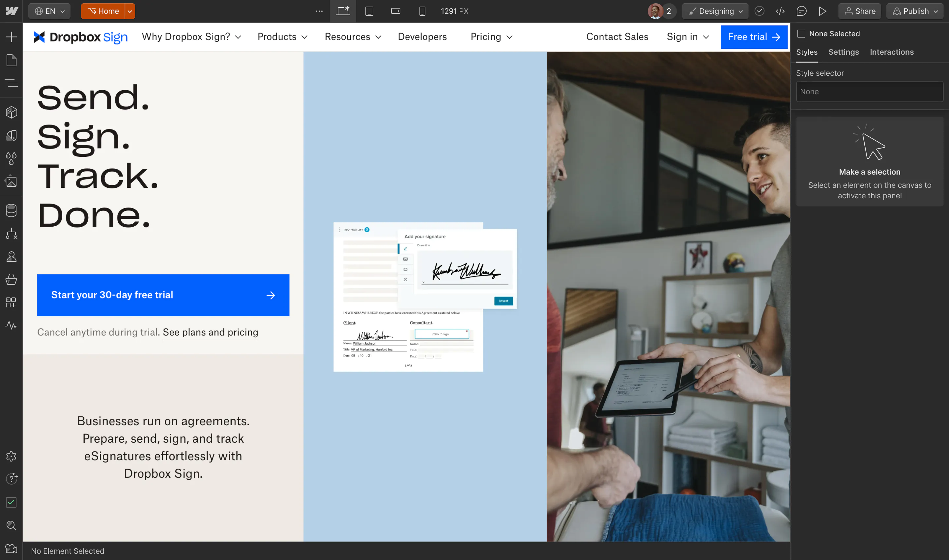The image size is (949, 560).
Task: Open the Ecommerce basket icon
Action: tap(11, 280)
